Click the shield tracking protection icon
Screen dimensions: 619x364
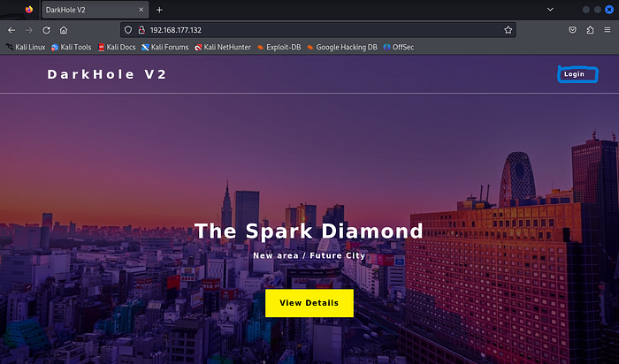(x=127, y=29)
